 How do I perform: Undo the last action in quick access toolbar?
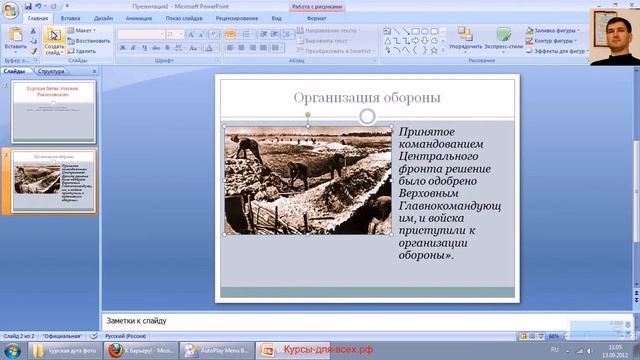point(38,6)
